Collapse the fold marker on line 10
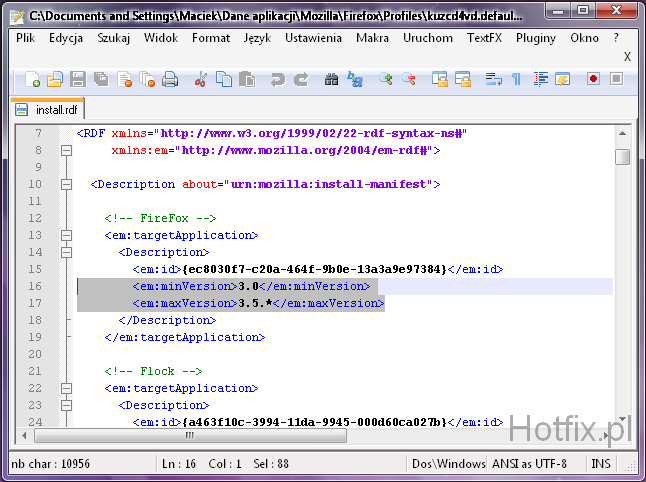The width and height of the screenshot is (646, 482). (x=66, y=184)
